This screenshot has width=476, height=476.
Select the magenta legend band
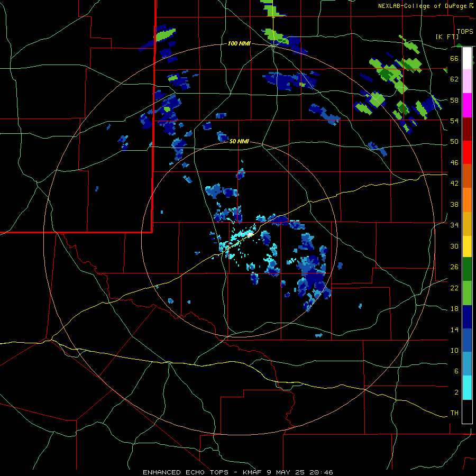[x=467, y=105]
